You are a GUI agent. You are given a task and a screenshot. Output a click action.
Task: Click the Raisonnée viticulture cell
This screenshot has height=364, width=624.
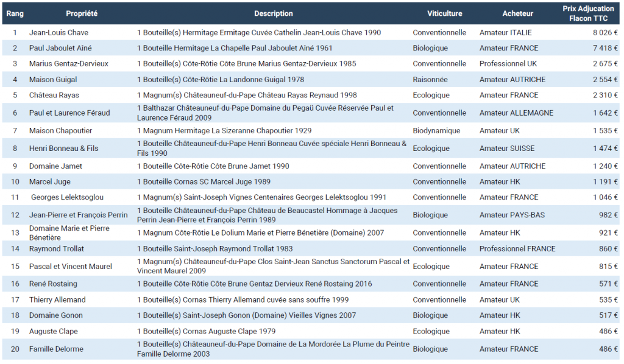430,80
